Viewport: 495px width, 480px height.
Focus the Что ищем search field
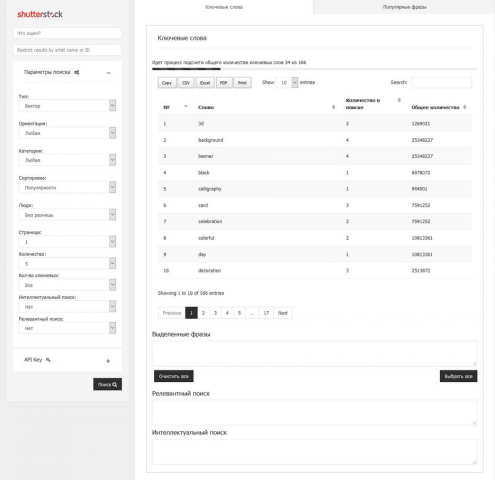(x=67, y=33)
